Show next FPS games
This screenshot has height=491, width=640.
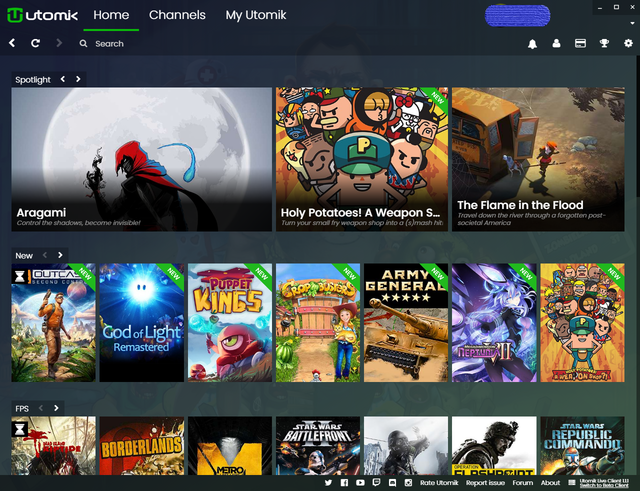(x=56, y=408)
